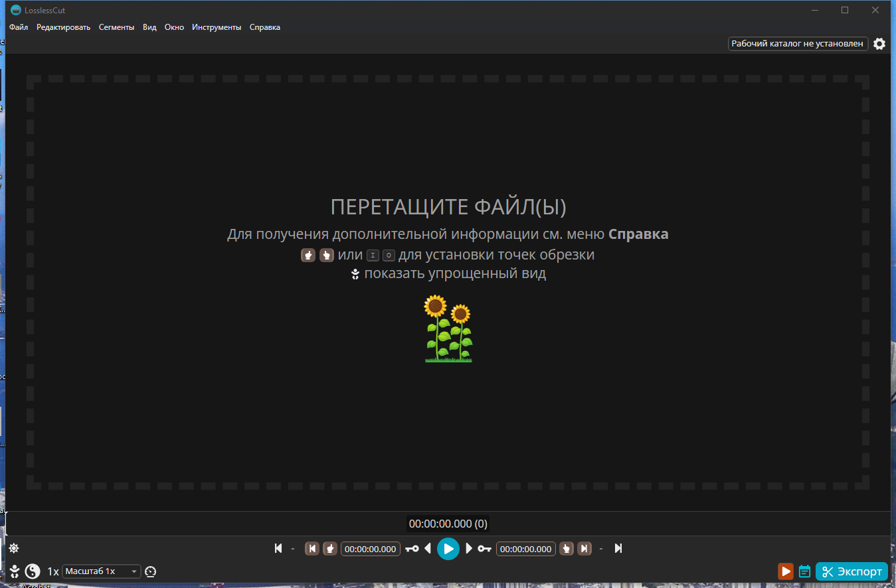The image size is (896, 588).
Task: Click the dash right of segment-end button
Action: (x=601, y=549)
